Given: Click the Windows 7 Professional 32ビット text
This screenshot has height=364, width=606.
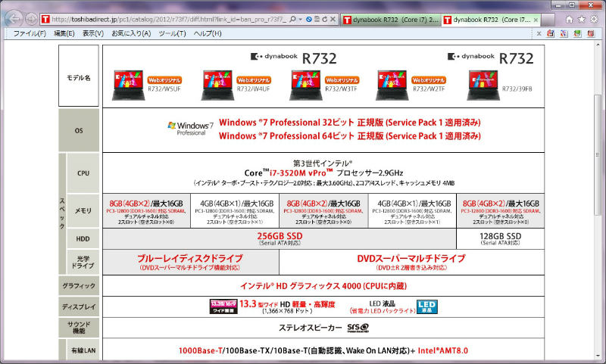Looking at the screenshot, I should (x=350, y=123).
